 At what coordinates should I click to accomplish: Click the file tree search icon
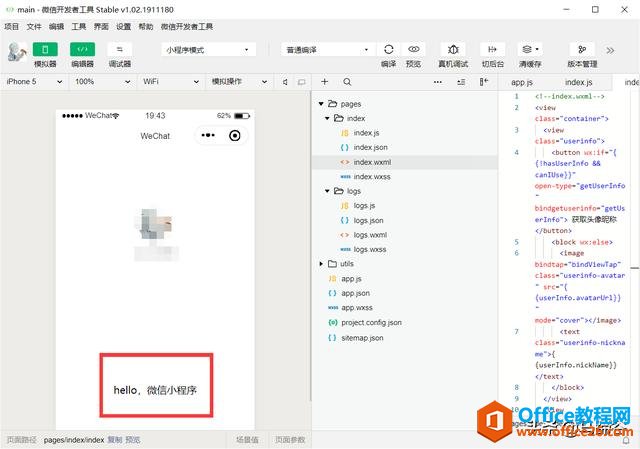(x=347, y=82)
